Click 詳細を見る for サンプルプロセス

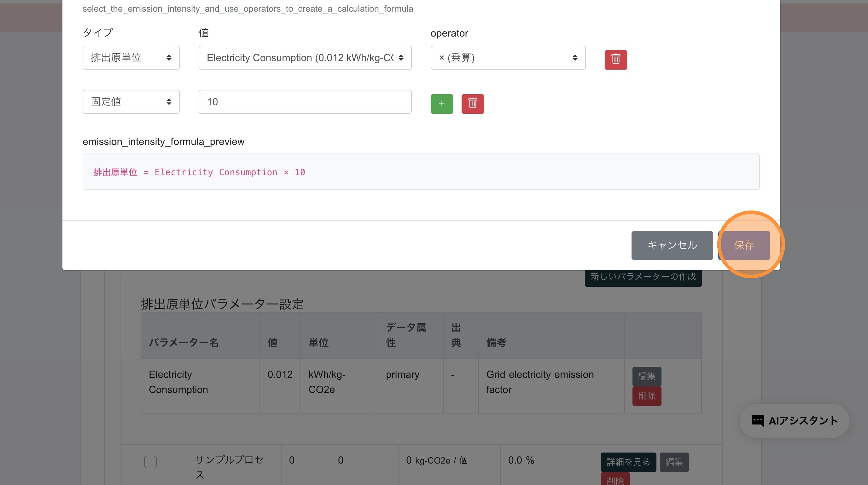628,462
